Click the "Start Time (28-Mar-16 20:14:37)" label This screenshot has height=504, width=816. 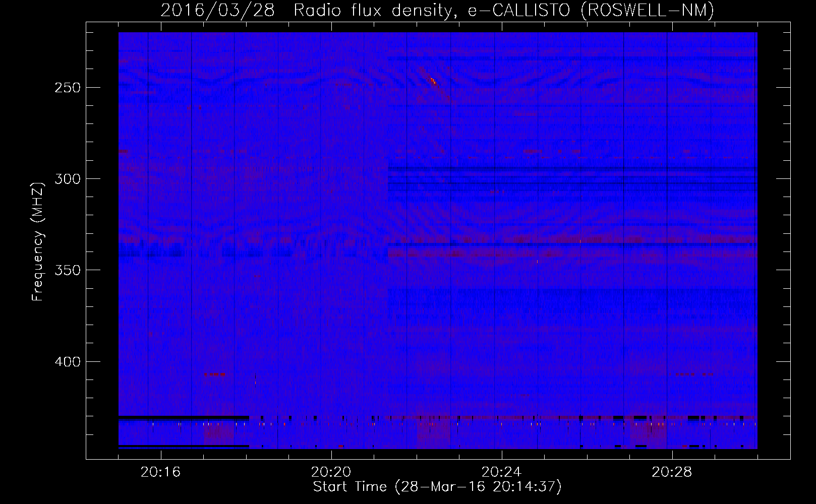(437, 487)
